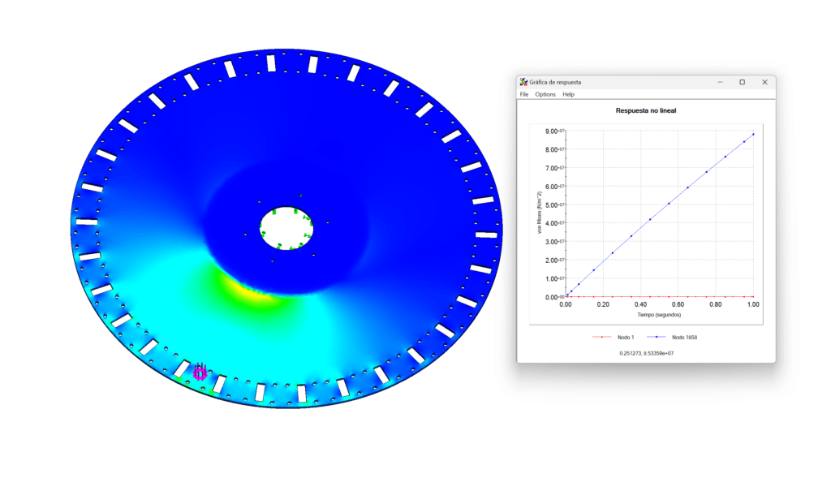The height and width of the screenshot is (504, 831).
Task: Click the Respuesta no lineal chart title
Action: point(645,110)
